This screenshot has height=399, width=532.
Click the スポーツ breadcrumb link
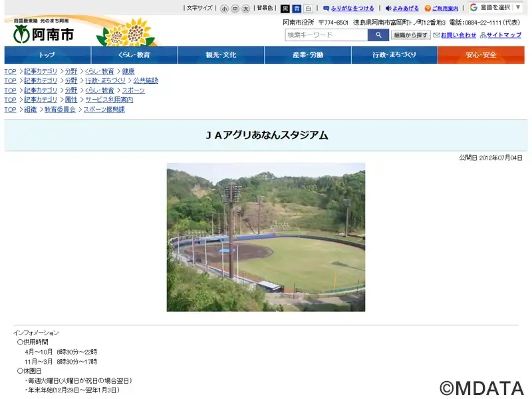click(x=134, y=90)
